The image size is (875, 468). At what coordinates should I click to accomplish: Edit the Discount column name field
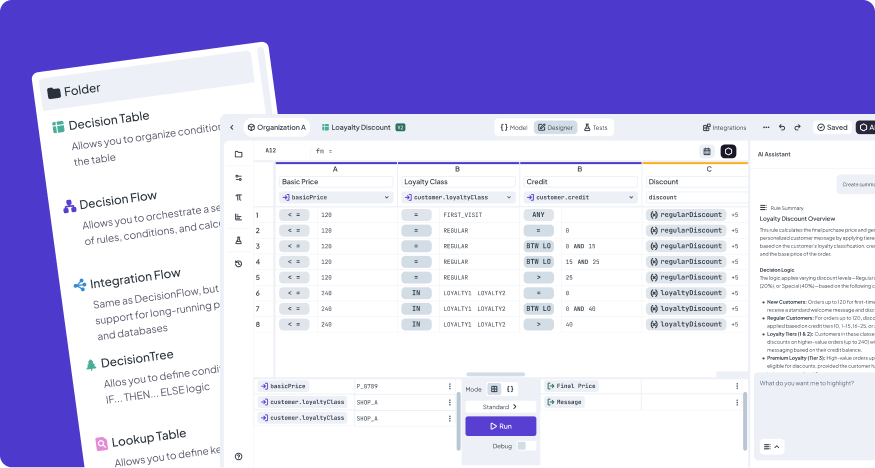[x=697, y=182]
